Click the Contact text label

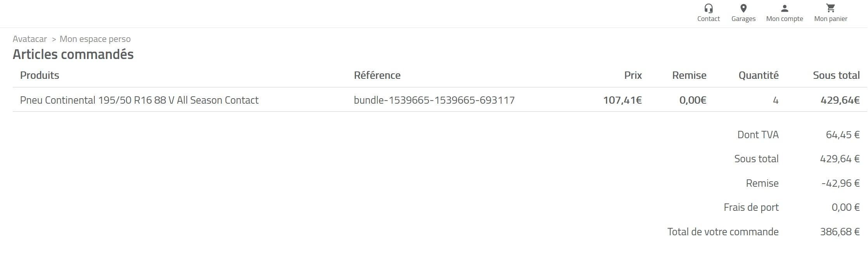(708, 19)
